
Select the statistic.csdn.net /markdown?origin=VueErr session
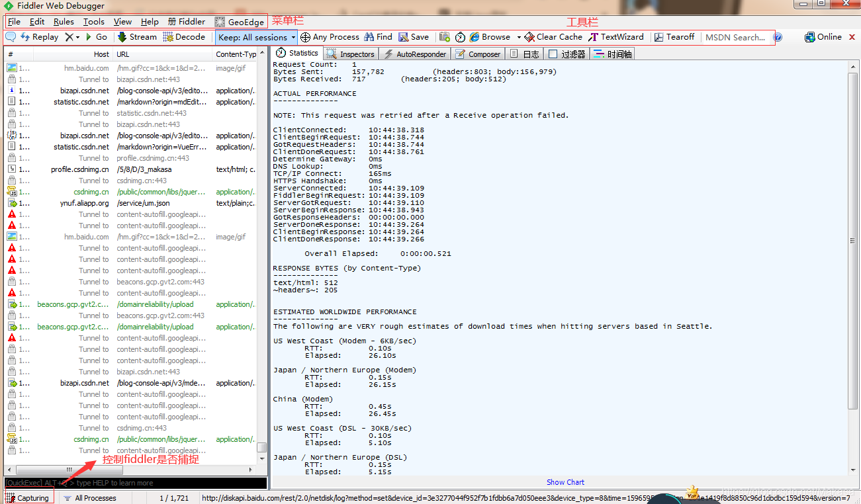[131, 147]
